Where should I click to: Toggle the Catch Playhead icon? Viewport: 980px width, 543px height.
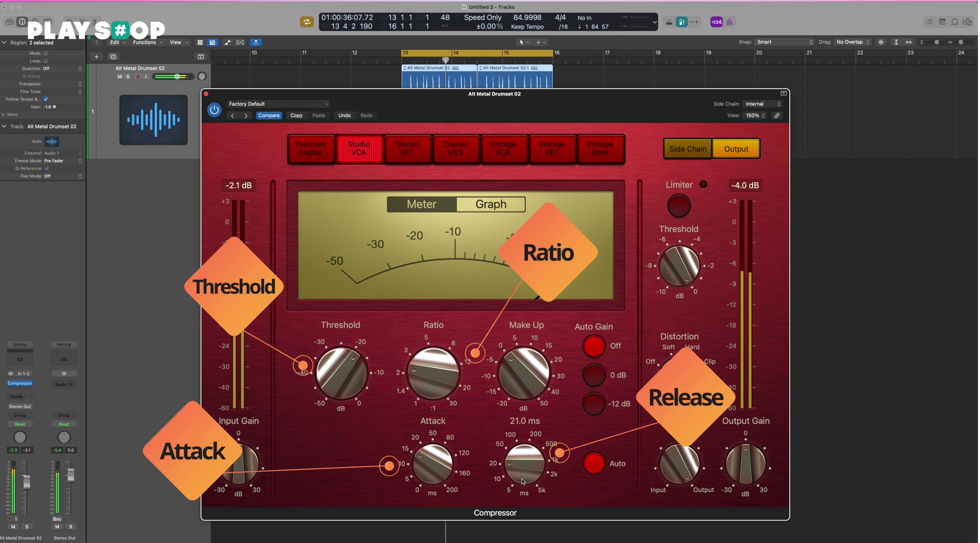click(256, 42)
